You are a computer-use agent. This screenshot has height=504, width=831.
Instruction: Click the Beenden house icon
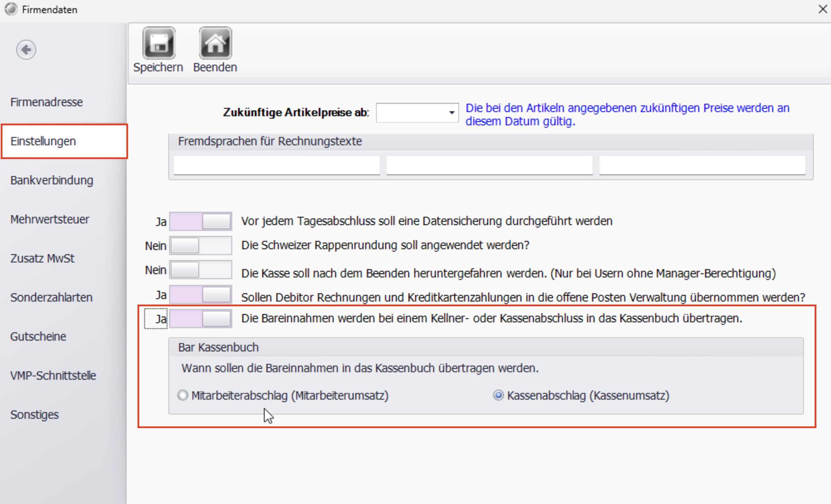coord(215,43)
